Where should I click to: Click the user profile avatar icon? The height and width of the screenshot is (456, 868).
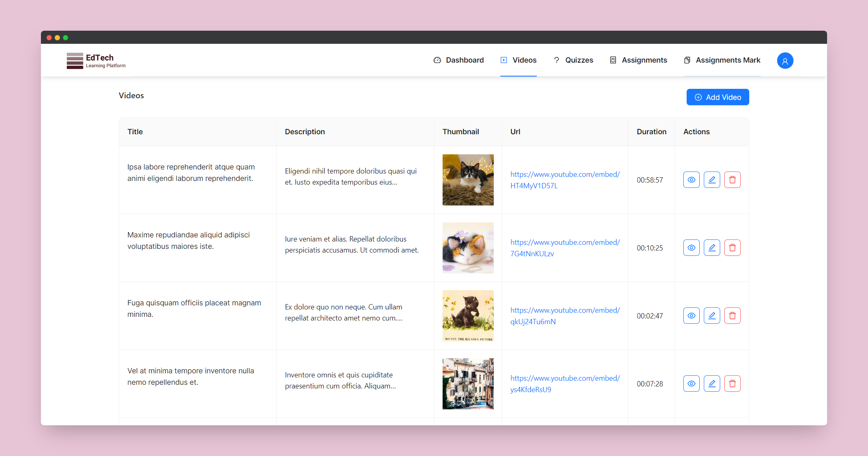tap(785, 61)
